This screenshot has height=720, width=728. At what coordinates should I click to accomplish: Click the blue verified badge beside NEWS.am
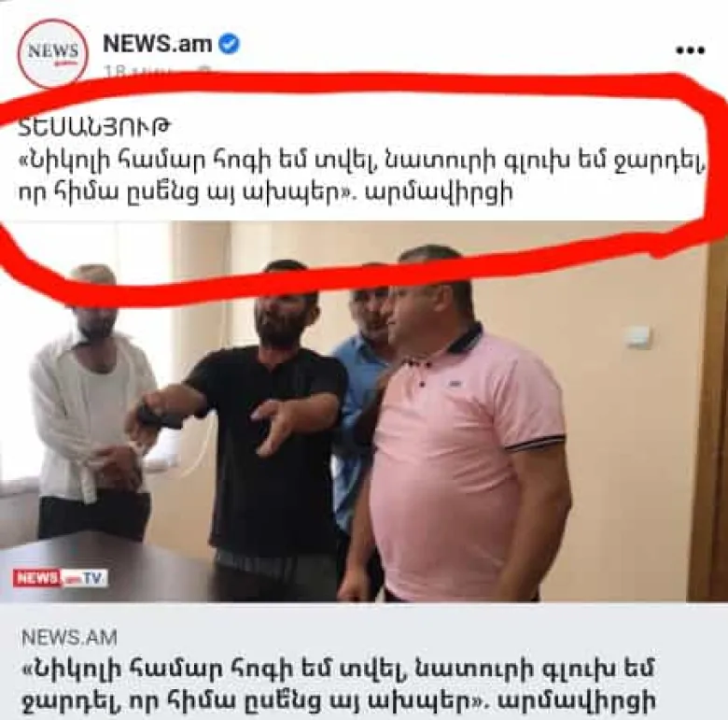pos(229,45)
